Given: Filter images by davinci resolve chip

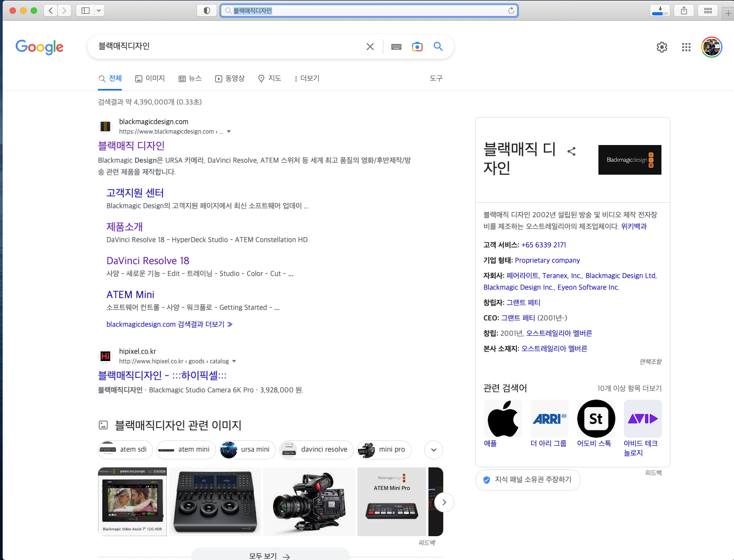Looking at the screenshot, I should coord(316,450).
